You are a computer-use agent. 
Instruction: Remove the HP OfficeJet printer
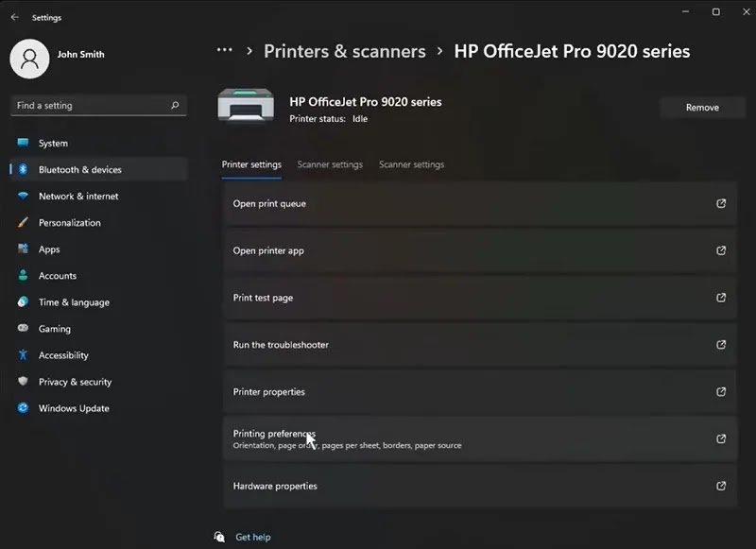702,108
